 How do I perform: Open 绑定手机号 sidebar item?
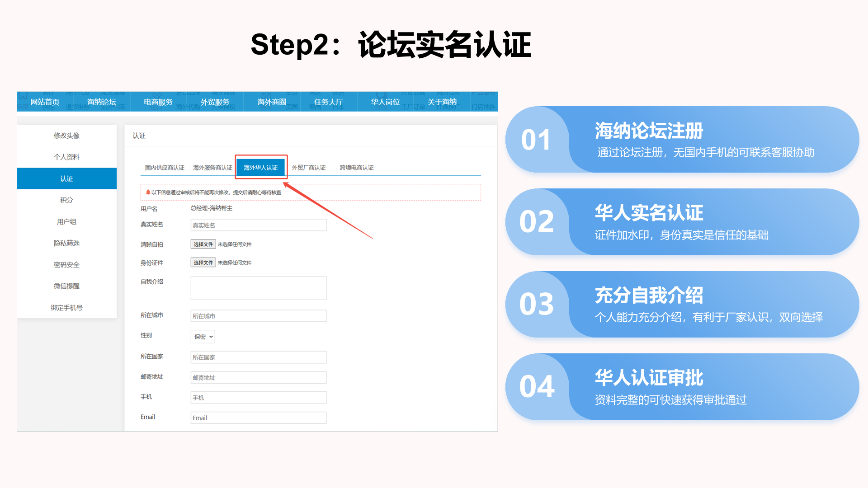click(66, 308)
